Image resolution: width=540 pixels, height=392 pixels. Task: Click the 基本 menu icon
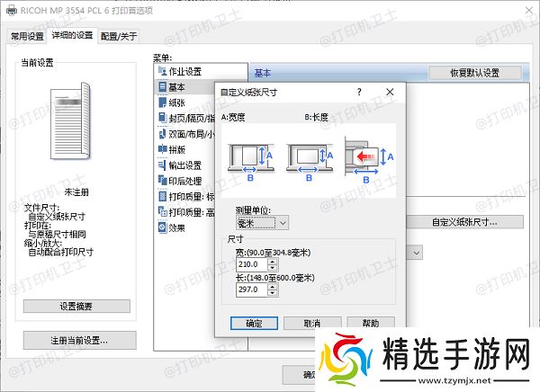pyautogui.click(x=163, y=87)
